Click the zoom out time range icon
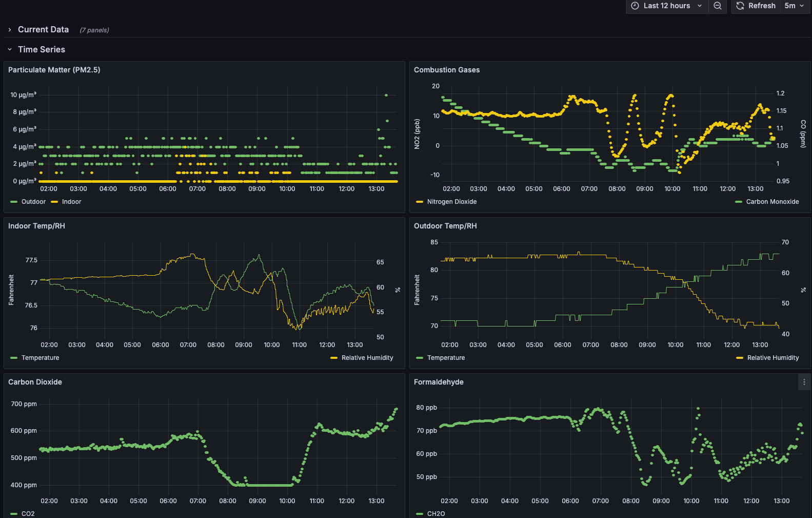 718,6
